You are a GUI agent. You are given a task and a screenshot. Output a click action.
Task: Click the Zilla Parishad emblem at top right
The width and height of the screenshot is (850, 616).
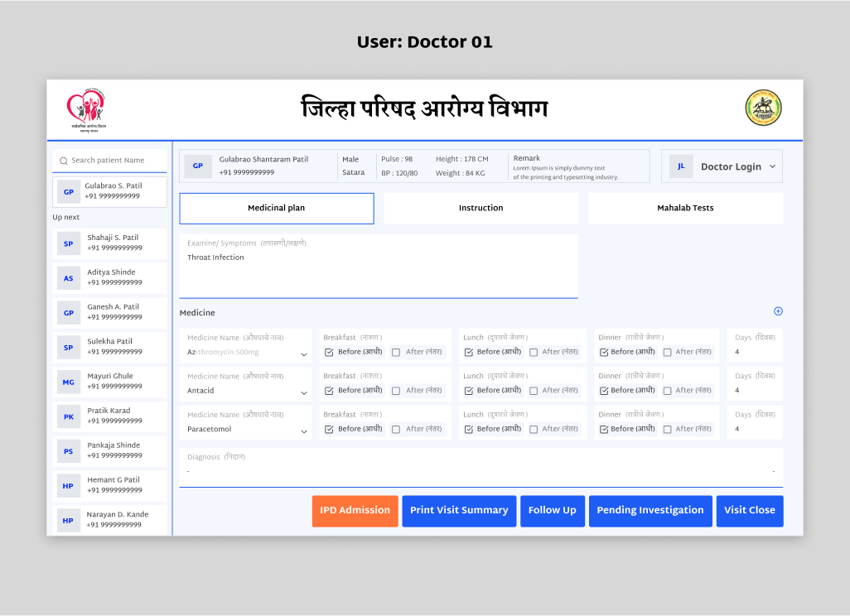pyautogui.click(x=763, y=108)
